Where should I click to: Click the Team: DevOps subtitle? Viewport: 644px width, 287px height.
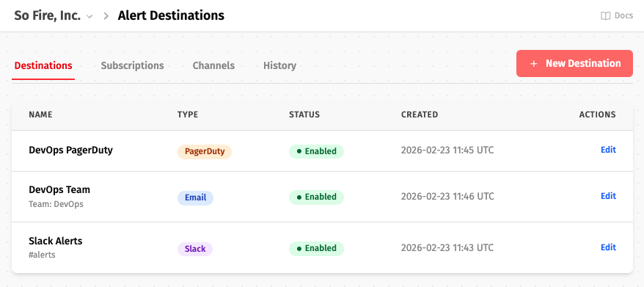(56, 204)
